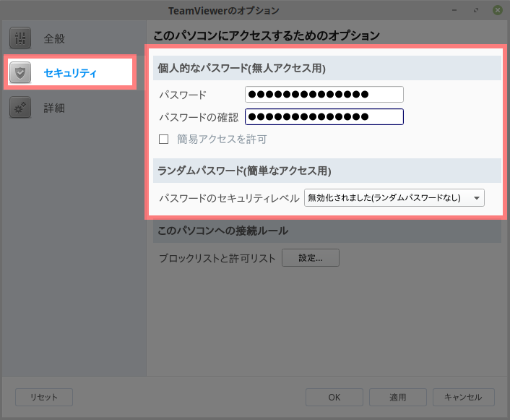Minimize the TeamViewer options window
This screenshot has width=510, height=420.
tap(454, 10)
